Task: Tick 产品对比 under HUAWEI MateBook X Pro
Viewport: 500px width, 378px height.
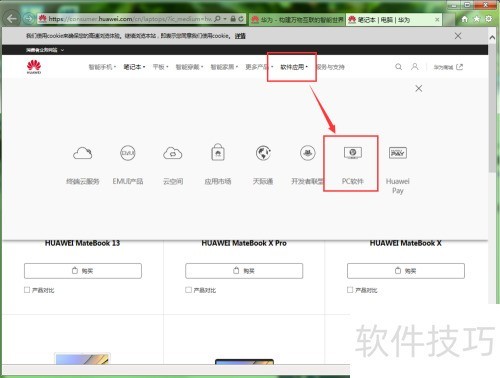Action: click(x=188, y=290)
